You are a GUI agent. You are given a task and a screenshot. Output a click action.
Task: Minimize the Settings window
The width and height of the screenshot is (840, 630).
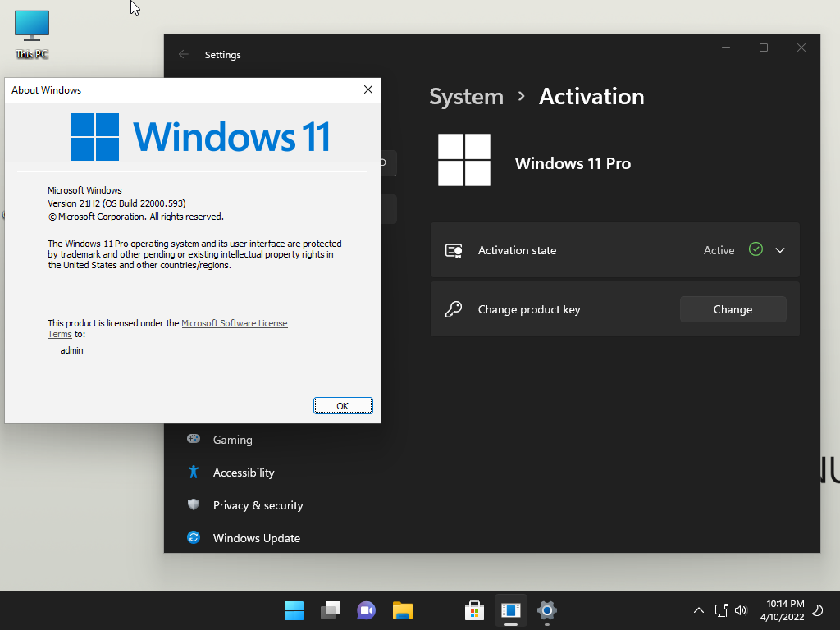[726, 48]
